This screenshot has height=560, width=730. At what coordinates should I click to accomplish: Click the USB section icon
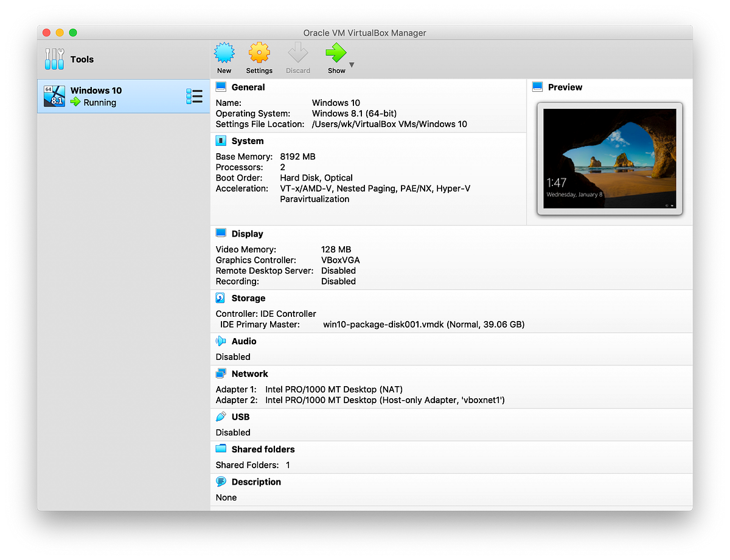tap(221, 417)
